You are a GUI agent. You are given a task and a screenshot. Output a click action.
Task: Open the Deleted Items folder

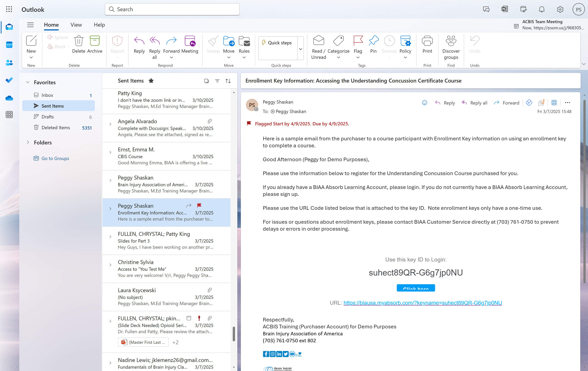coord(59,128)
